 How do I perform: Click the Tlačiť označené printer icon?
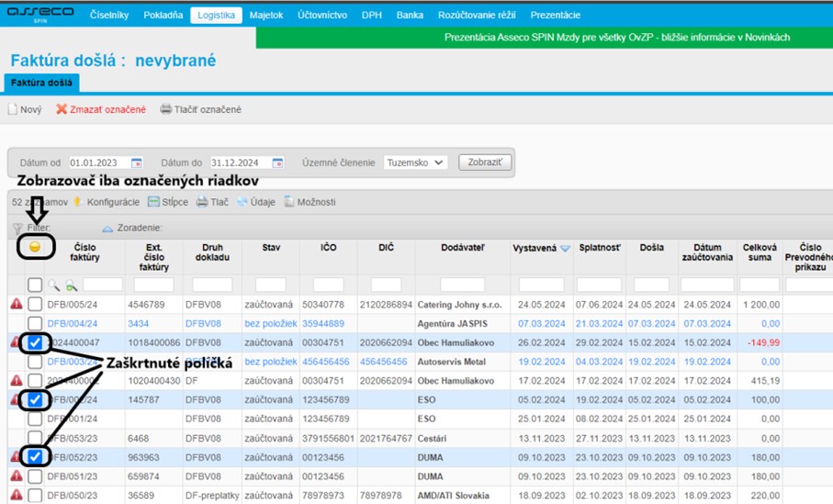click(165, 109)
